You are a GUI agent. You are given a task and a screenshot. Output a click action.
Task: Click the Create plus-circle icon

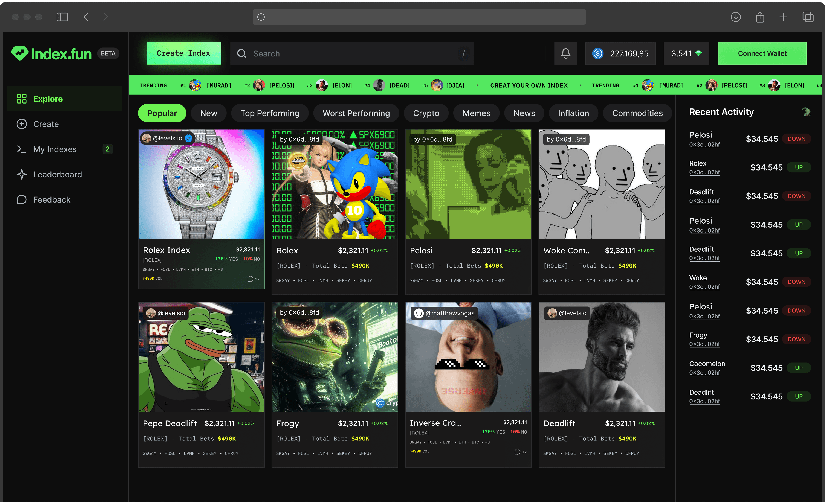click(22, 124)
